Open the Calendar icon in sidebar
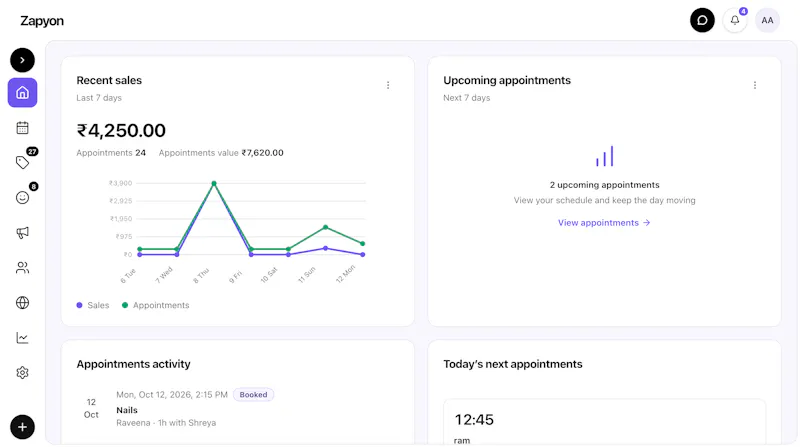 tap(22, 128)
